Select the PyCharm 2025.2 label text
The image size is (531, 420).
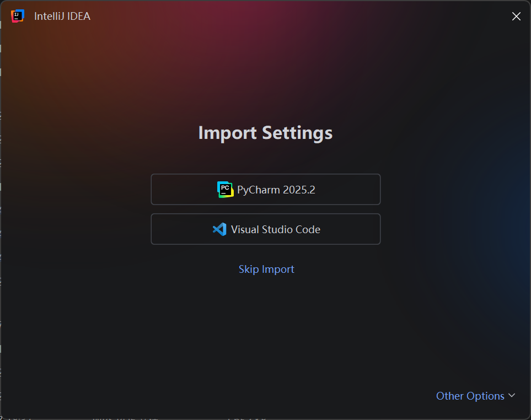pos(276,190)
